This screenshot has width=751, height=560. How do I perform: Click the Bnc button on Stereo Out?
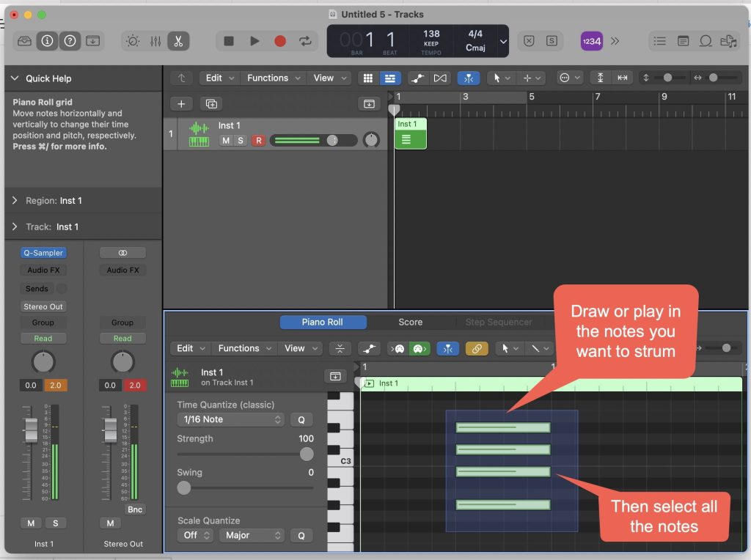coord(135,509)
